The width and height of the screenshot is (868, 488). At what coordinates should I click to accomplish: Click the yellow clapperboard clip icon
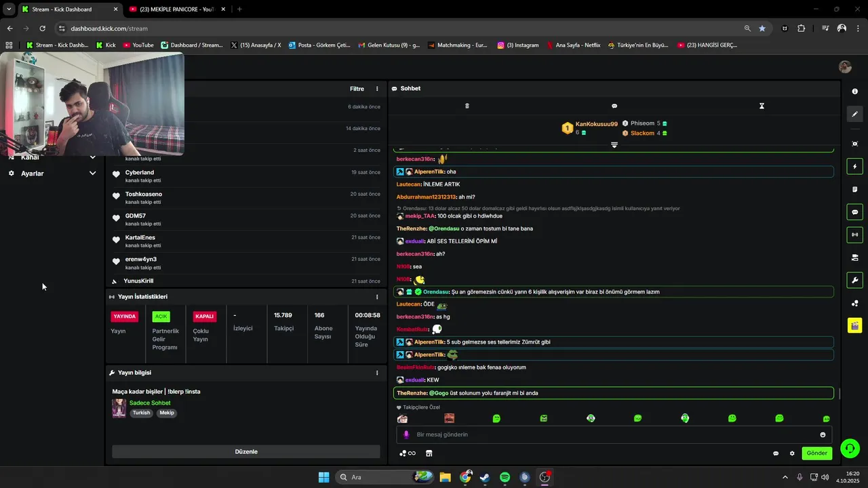coord(854,325)
